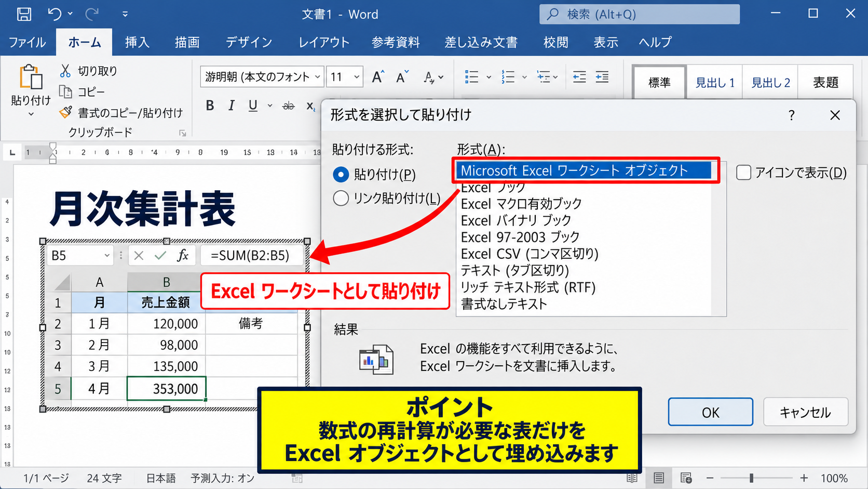Click the 検索 (Alt+Q) search box
Viewport: 868px width, 489px height.
[640, 14]
